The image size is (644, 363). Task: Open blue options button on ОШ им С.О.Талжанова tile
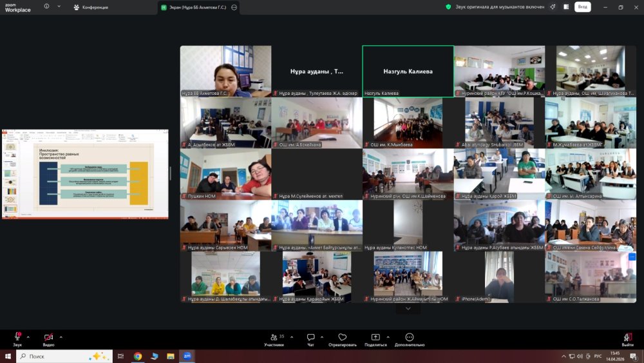[x=632, y=257]
